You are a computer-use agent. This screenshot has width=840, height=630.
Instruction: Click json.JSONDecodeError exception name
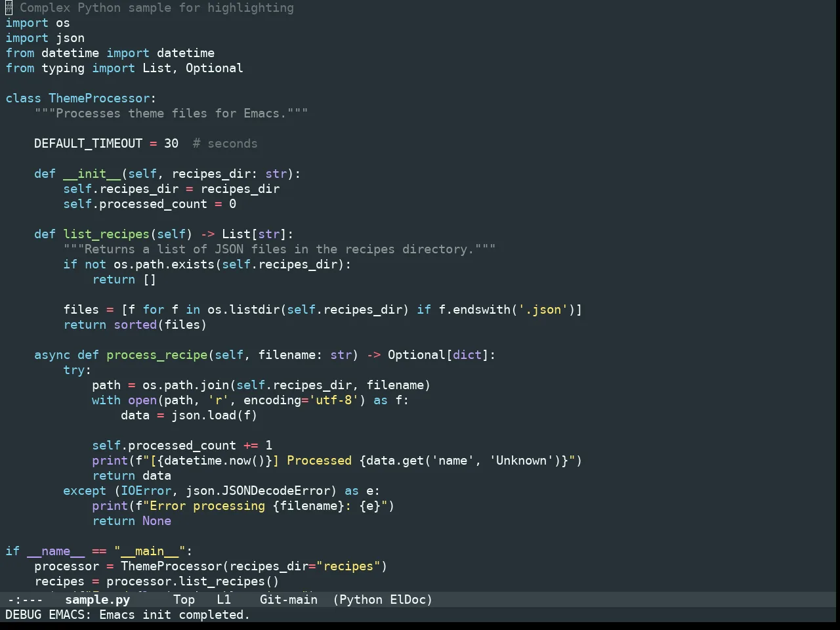coord(258,491)
